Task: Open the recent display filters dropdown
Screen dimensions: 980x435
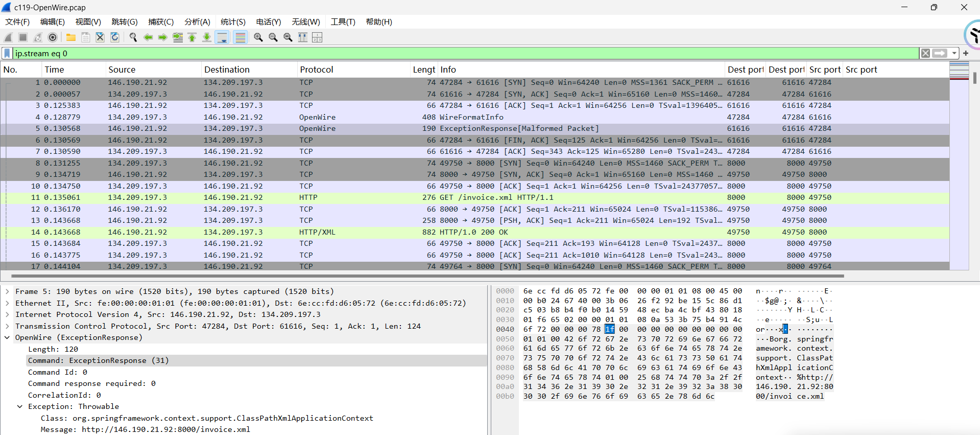Action: [954, 53]
